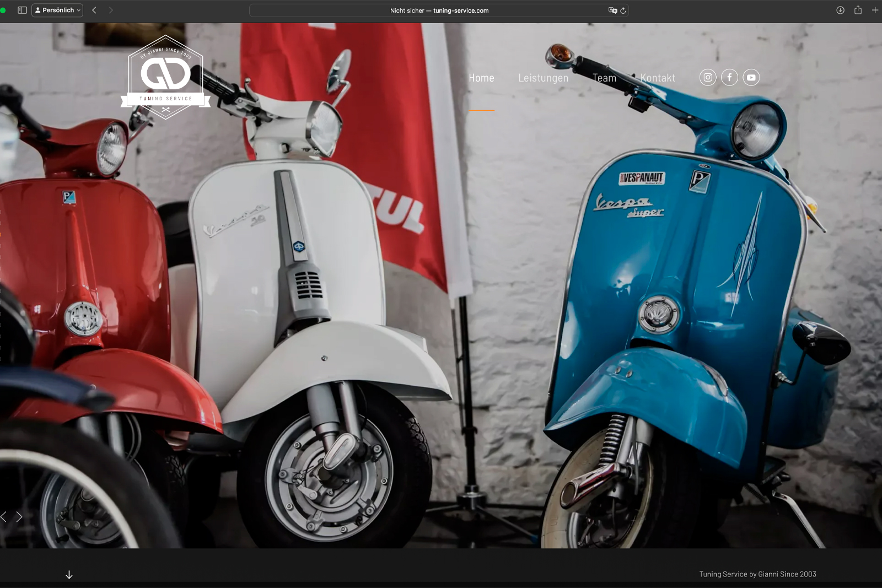Click the Home navigation link
The height and width of the screenshot is (588, 882).
(x=481, y=78)
